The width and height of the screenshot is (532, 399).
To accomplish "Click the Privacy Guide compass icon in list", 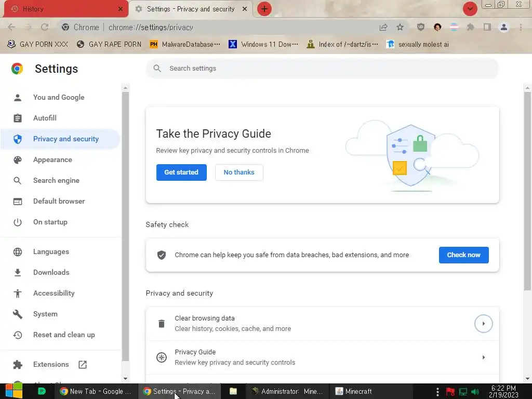I will (162, 357).
